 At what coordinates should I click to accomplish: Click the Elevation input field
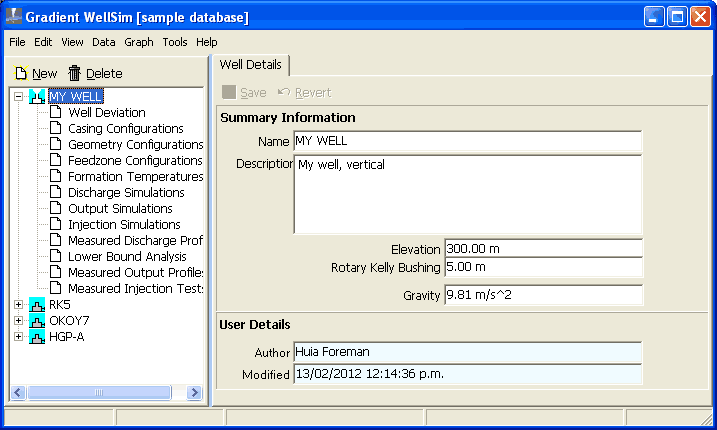coord(543,248)
